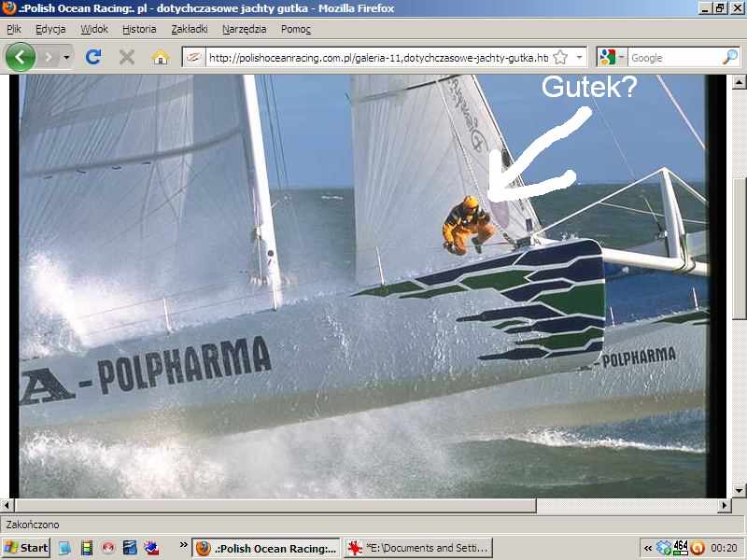This screenshot has width=747, height=560.
Task: Click the search magnifier icon
Action: 730,58
